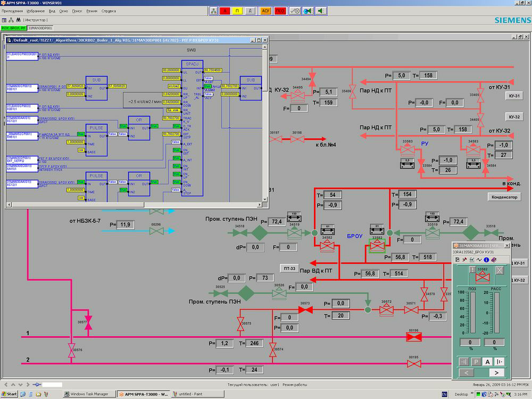The image size is (532, 399).
Task: Click the EN language indicator in the tray
Action: 444,394
